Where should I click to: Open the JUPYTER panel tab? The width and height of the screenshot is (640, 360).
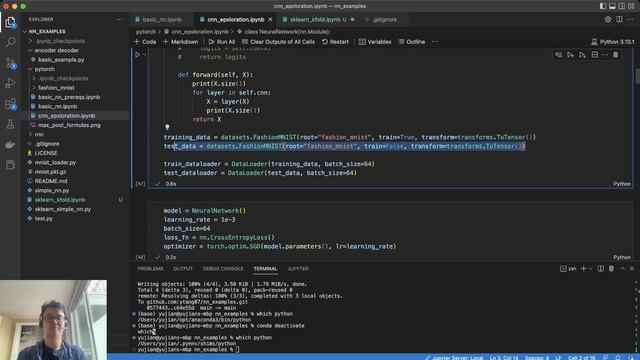(298, 269)
